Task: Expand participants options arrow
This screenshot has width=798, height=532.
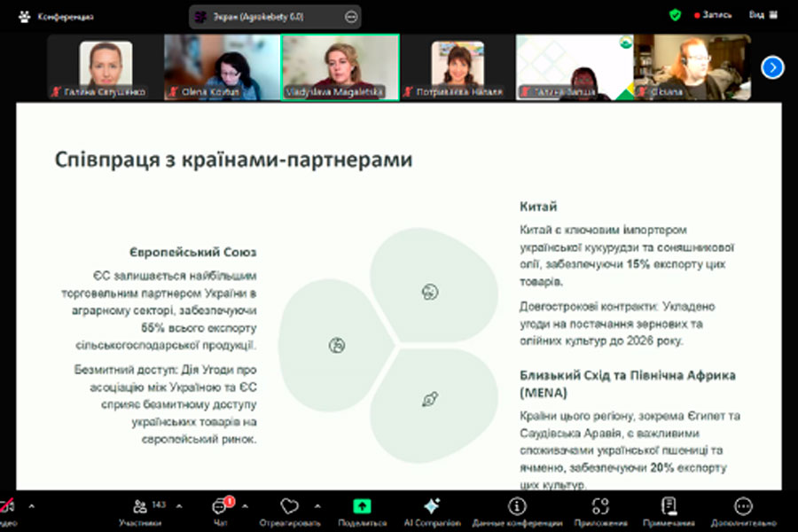Action: [179, 506]
